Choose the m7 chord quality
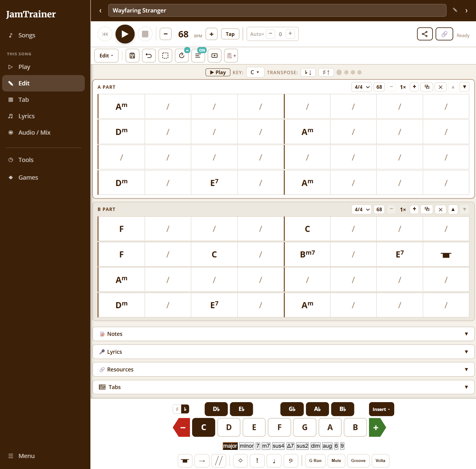Screen dimensions: 476x469 pos(266,446)
